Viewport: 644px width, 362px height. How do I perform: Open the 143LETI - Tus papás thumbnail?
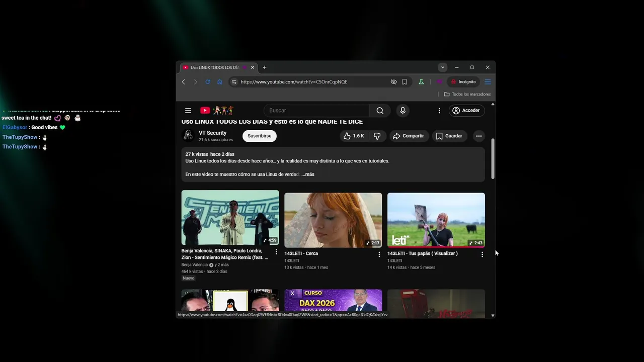[x=436, y=220]
